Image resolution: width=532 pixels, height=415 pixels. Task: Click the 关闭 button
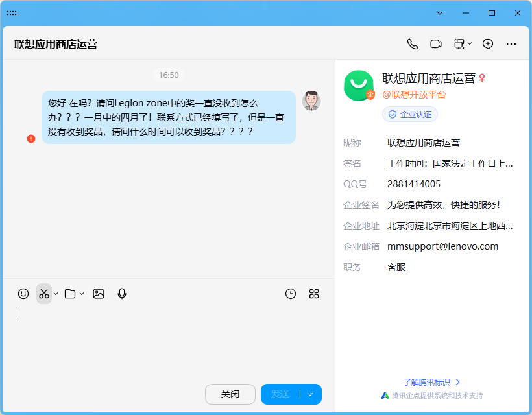click(x=230, y=394)
